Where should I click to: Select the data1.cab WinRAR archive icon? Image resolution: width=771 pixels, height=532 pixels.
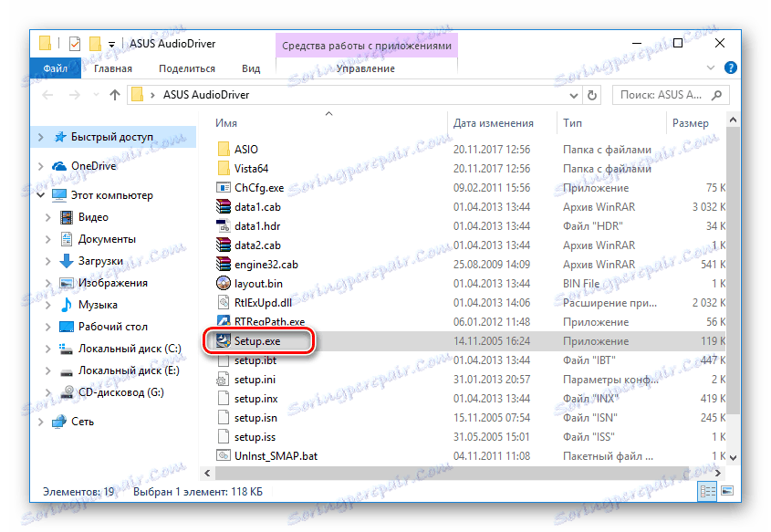[224, 206]
